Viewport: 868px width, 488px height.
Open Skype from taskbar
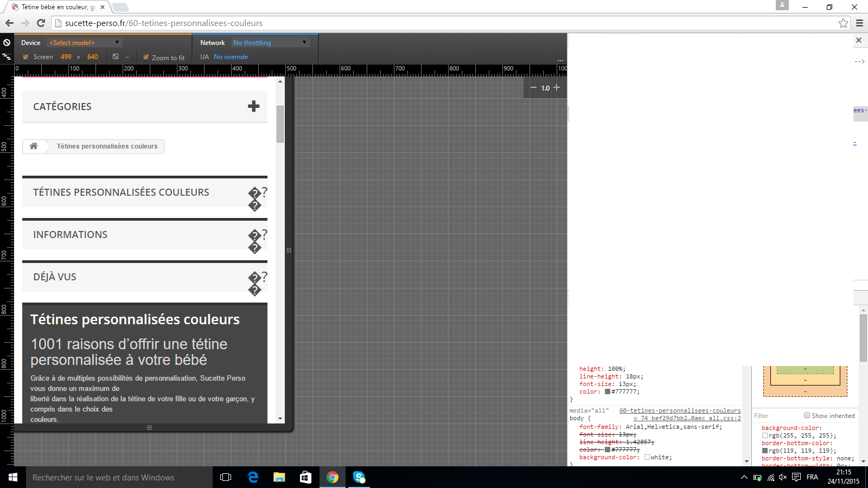pos(359,477)
